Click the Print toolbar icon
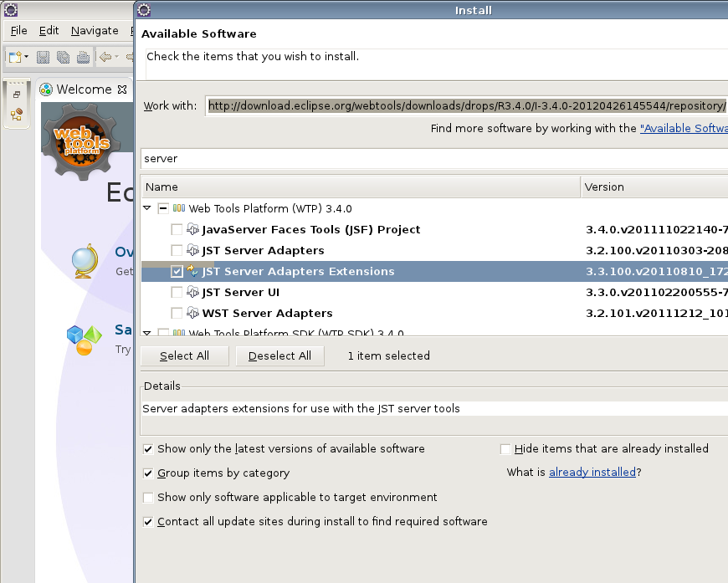 coord(83,57)
